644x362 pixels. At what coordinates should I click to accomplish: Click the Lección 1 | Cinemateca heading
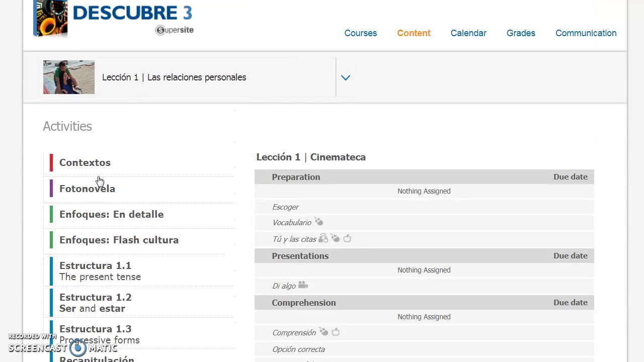pyautogui.click(x=311, y=157)
